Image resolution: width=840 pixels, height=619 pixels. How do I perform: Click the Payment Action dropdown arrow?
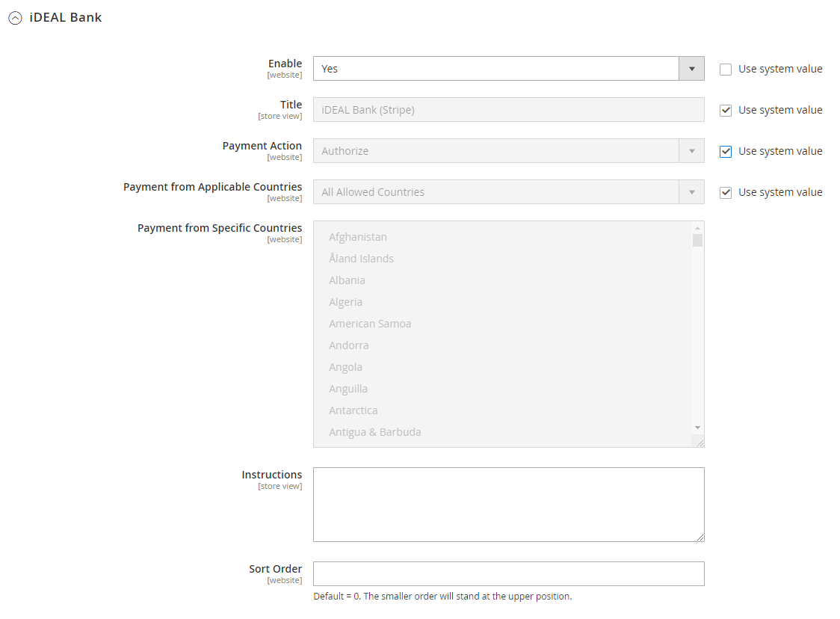click(691, 151)
